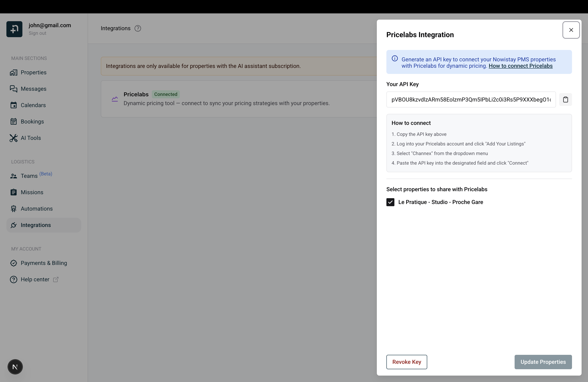Image resolution: width=588 pixels, height=382 pixels.
Task: Click step "Copy the API key above"
Action: (x=419, y=134)
